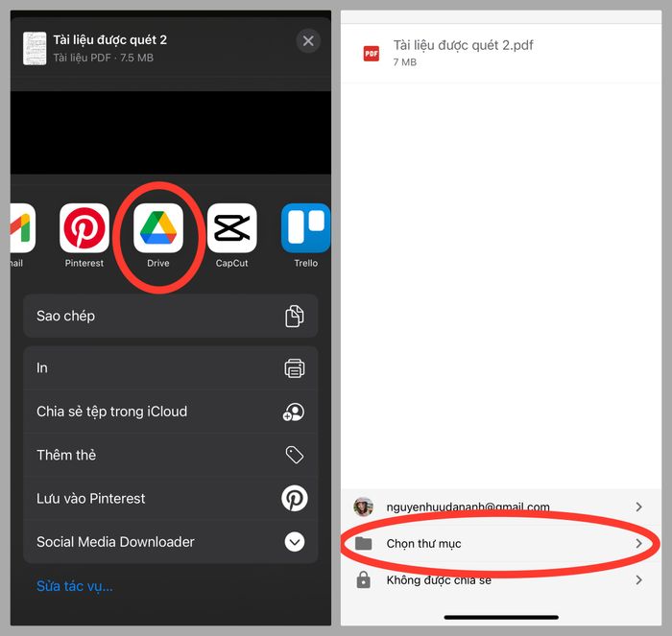Choose Lưu vào Pinterest action
This screenshot has height=636, width=672.
pyautogui.click(x=91, y=499)
